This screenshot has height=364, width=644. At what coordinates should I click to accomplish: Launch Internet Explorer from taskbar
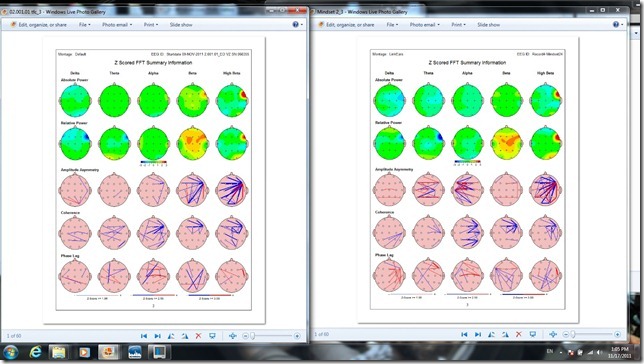pos(36,352)
